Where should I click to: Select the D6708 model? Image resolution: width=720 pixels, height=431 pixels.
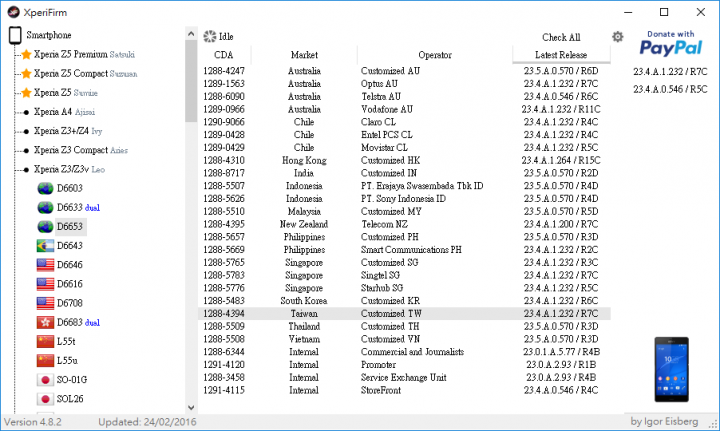click(70, 303)
